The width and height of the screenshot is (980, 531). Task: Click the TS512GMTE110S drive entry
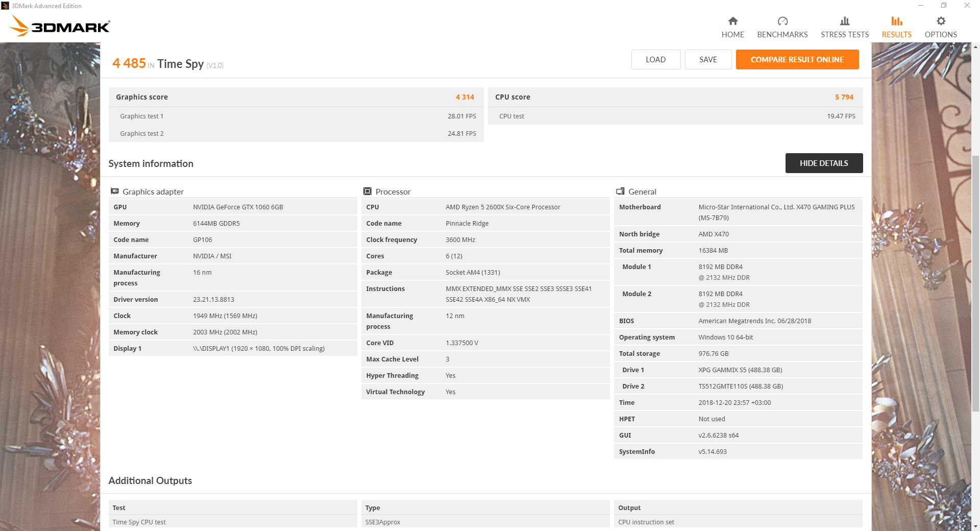(741, 387)
